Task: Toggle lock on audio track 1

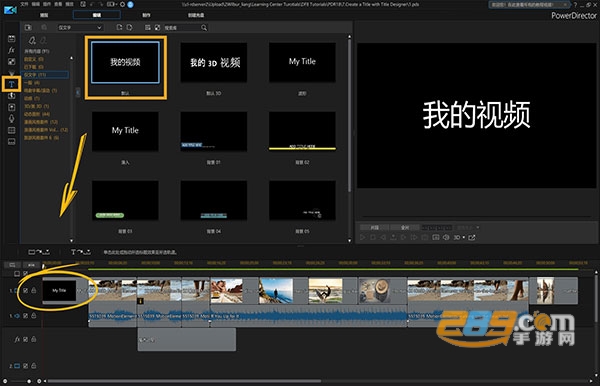Action: pyautogui.click(x=34, y=316)
